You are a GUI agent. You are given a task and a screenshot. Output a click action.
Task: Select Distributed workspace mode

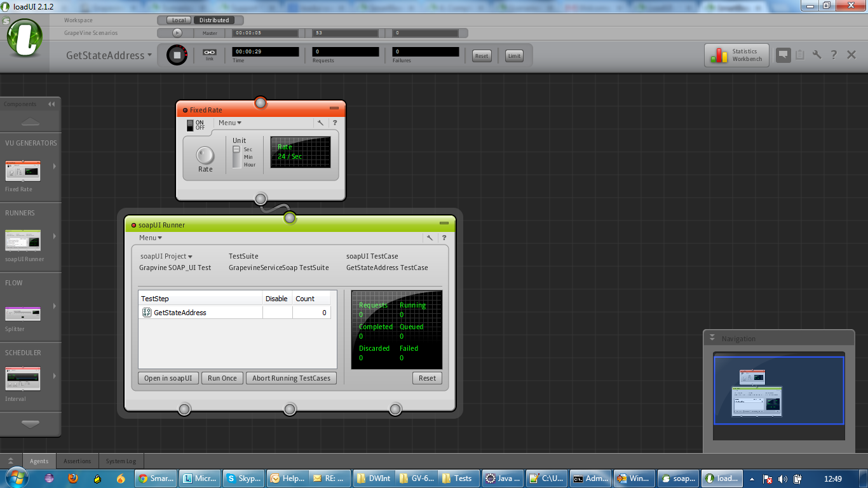[214, 20]
